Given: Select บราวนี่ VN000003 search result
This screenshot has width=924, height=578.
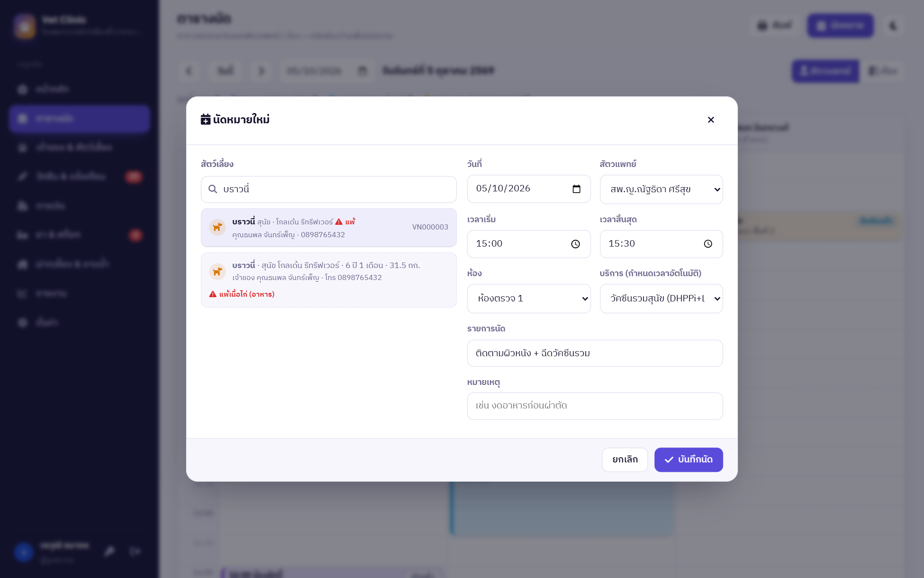Looking at the screenshot, I should click(x=329, y=228).
